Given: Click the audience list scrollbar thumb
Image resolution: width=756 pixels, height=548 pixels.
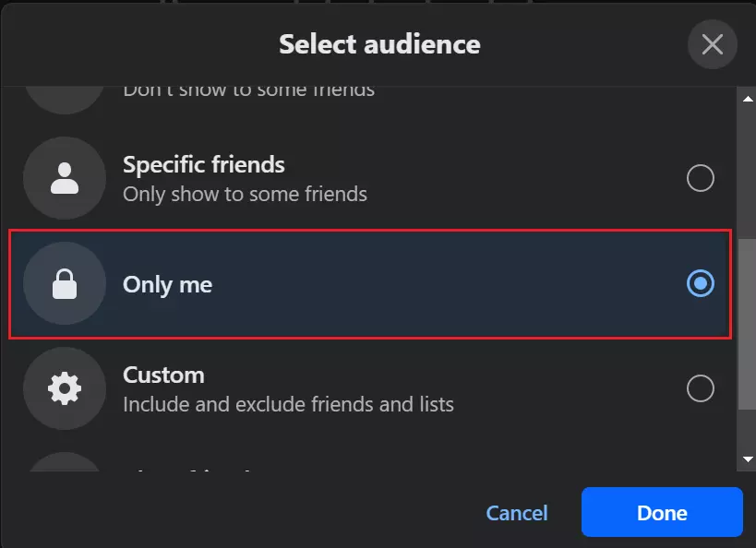Looking at the screenshot, I should 747,318.
